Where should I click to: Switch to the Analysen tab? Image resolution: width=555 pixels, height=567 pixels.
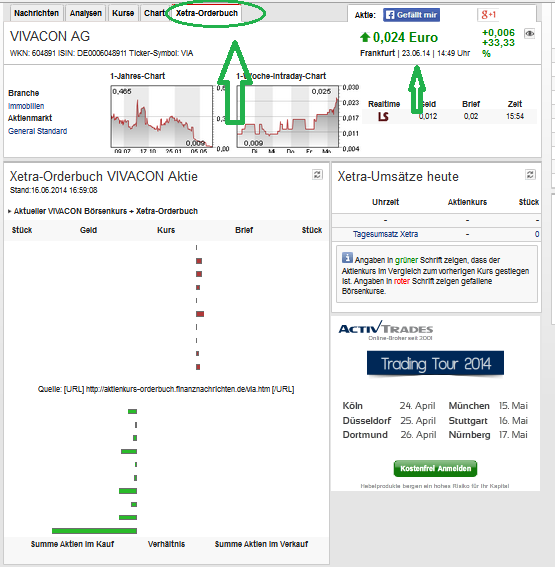point(86,13)
